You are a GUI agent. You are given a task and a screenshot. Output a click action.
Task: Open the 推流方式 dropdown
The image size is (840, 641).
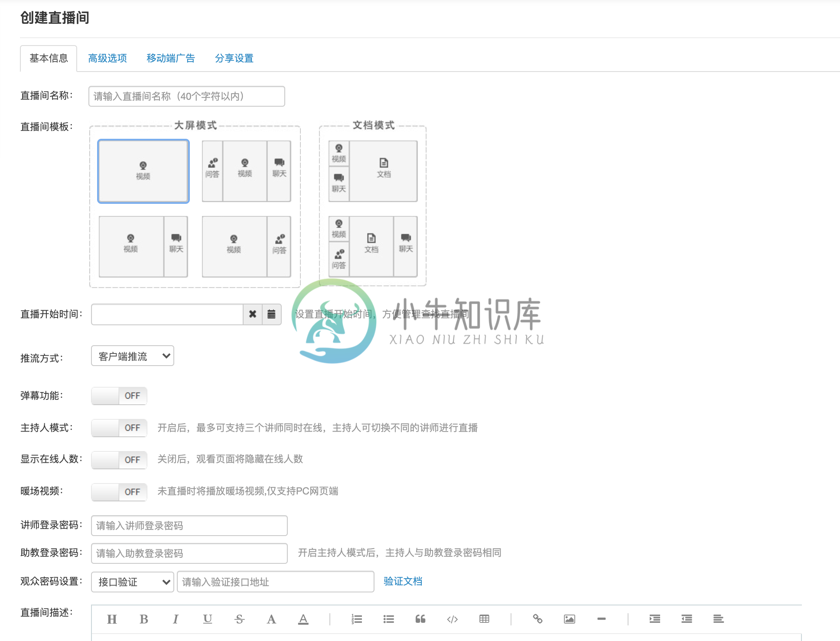pyautogui.click(x=133, y=356)
